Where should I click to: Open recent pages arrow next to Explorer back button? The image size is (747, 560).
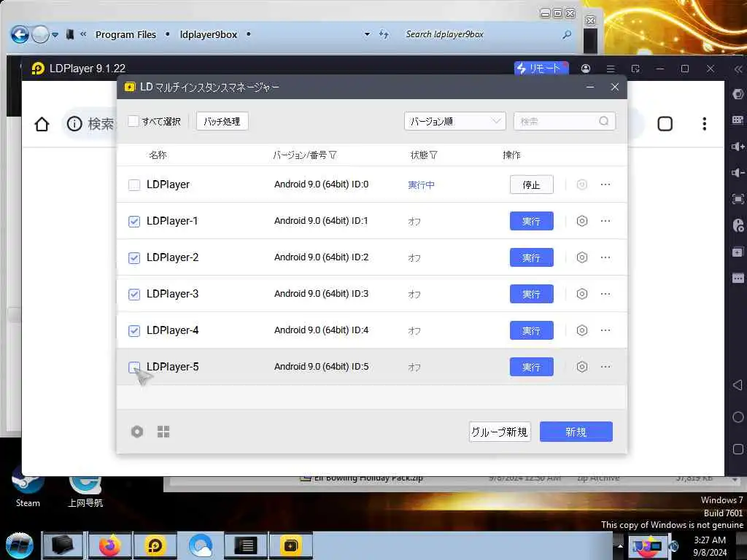pyautogui.click(x=55, y=35)
